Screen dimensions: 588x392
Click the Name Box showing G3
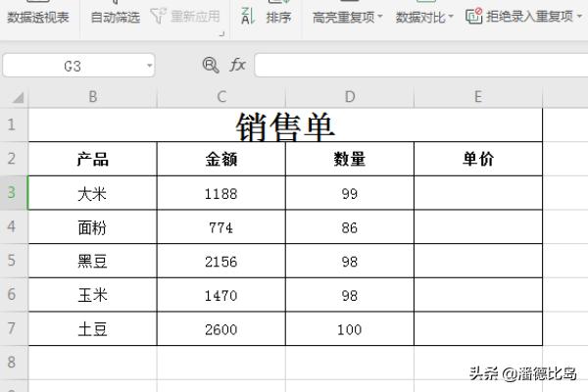[73, 66]
